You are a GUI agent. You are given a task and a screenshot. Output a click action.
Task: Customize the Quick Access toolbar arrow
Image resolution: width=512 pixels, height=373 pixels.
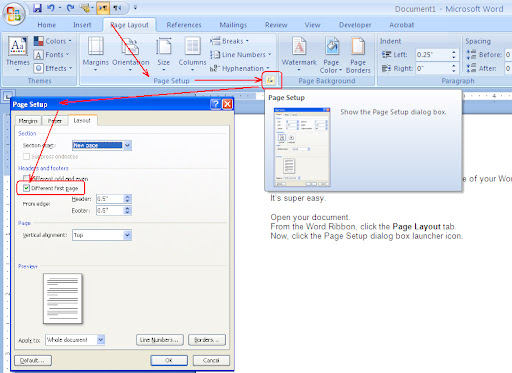click(x=135, y=8)
